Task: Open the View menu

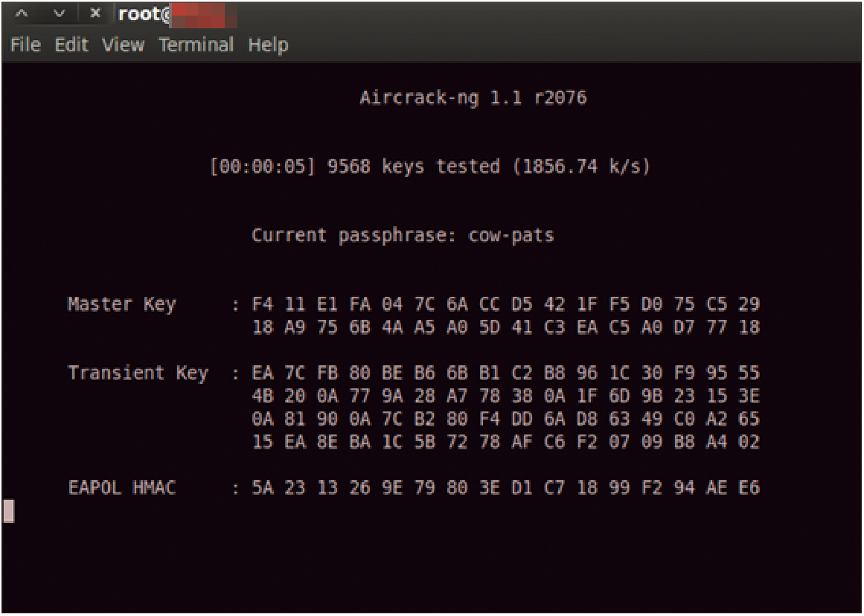Action: coord(123,45)
